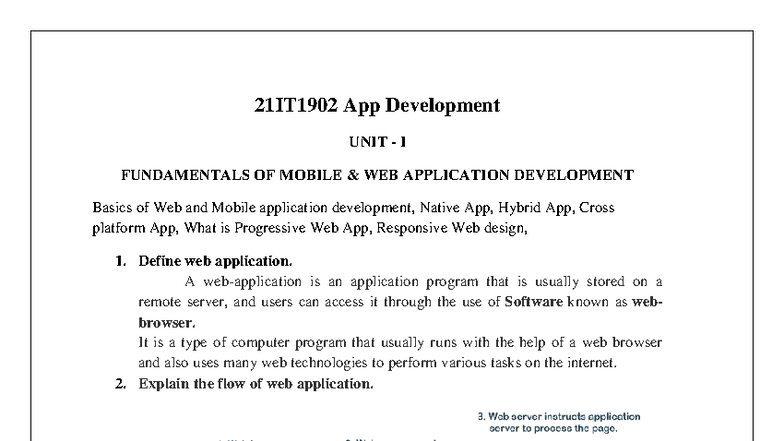Click question "Explain the flow of web application."
Image resolution: width=784 pixels, height=441 pixels.
(x=256, y=384)
